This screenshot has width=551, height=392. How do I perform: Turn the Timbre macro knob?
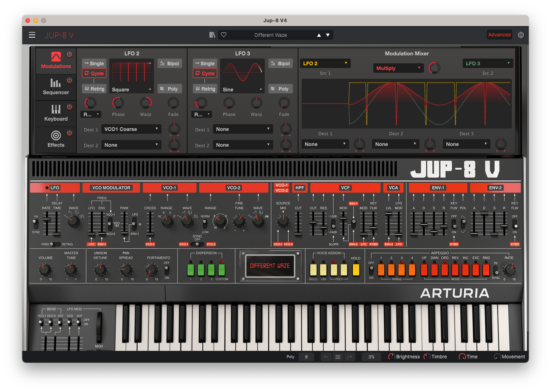coord(427,357)
